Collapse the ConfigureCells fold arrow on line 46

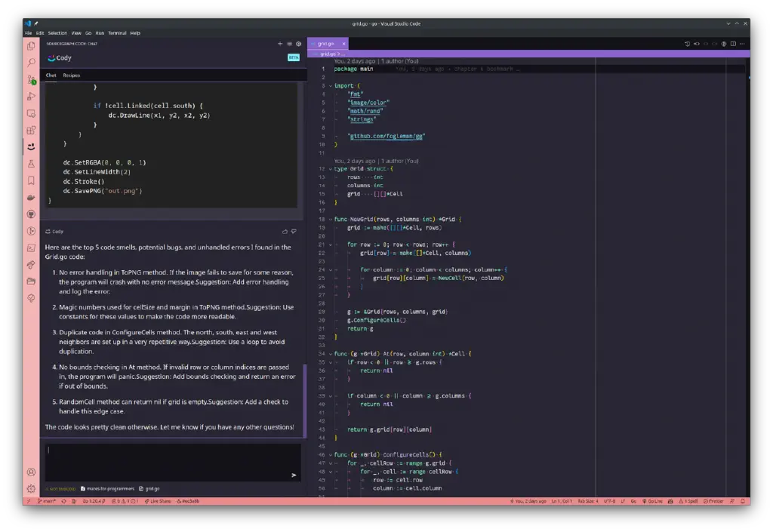click(x=331, y=455)
